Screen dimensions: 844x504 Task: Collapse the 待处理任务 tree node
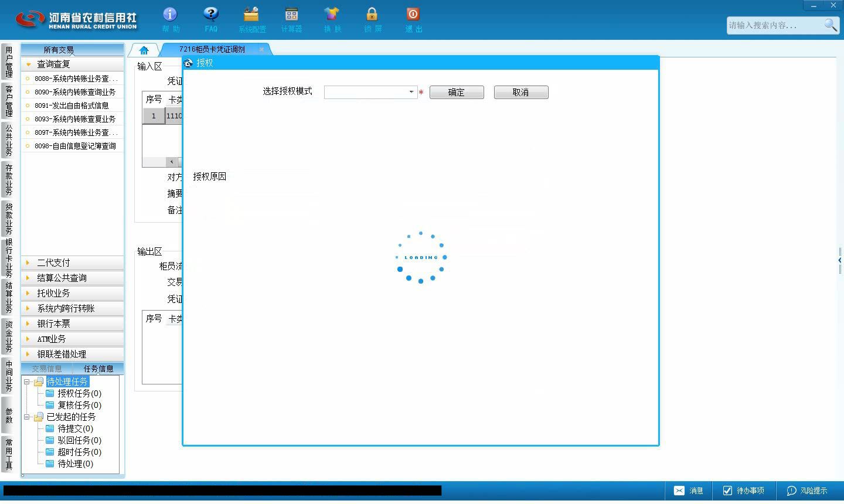tap(27, 382)
